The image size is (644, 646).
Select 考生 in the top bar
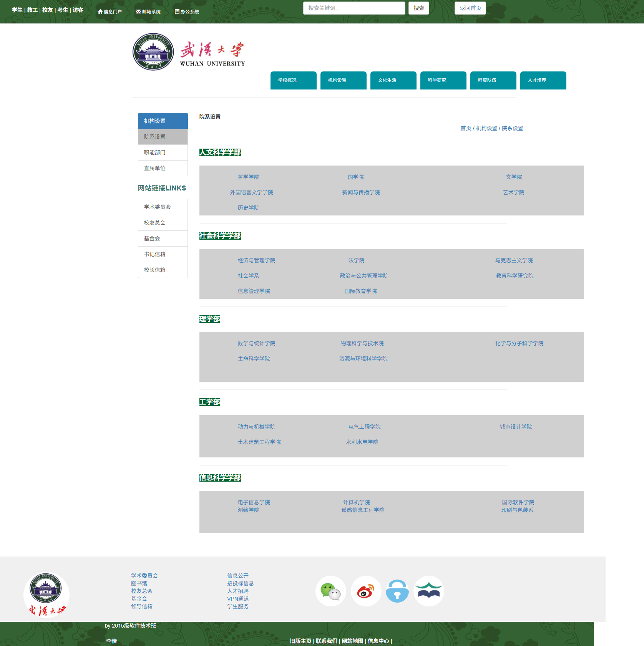pyautogui.click(x=63, y=10)
